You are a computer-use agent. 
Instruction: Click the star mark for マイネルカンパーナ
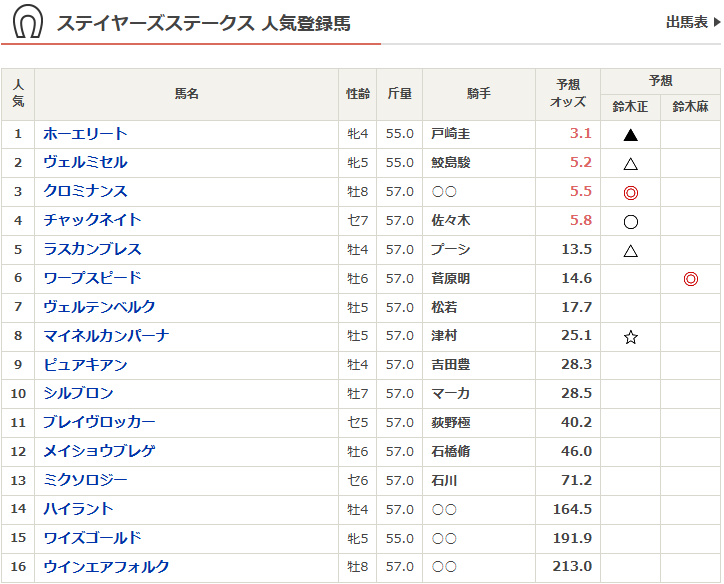[630, 337]
